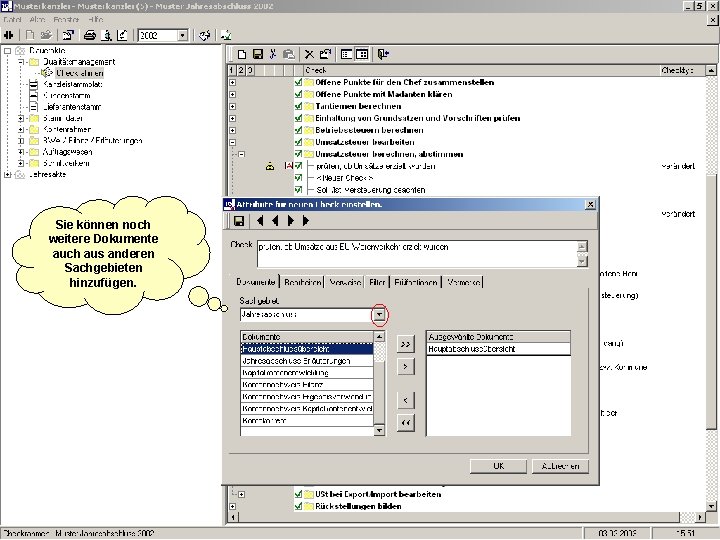Click the level 1 header button
Viewport: 720px width, 540px height.
[231, 70]
